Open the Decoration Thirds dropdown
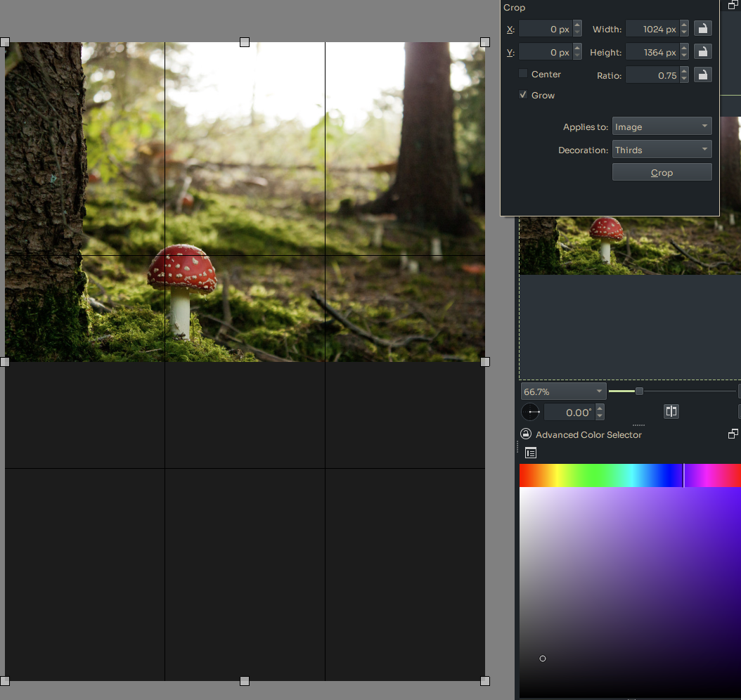The width and height of the screenshot is (741, 700). click(x=662, y=150)
